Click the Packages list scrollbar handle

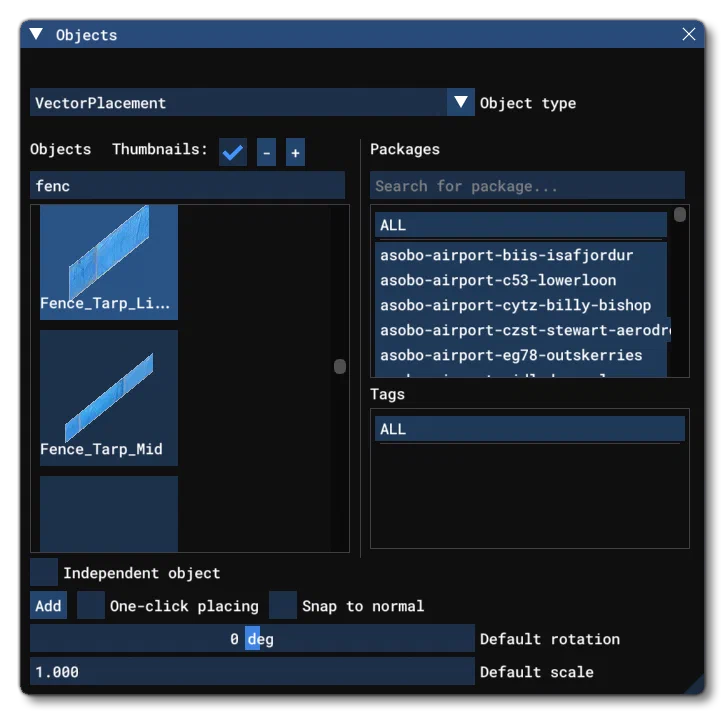680,215
